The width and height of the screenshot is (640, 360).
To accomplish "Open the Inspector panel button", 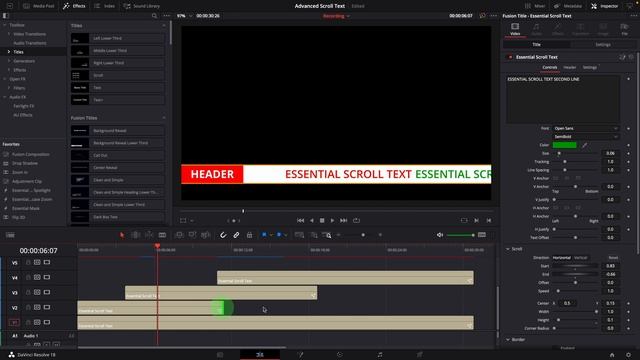I will pyautogui.click(x=604, y=6).
